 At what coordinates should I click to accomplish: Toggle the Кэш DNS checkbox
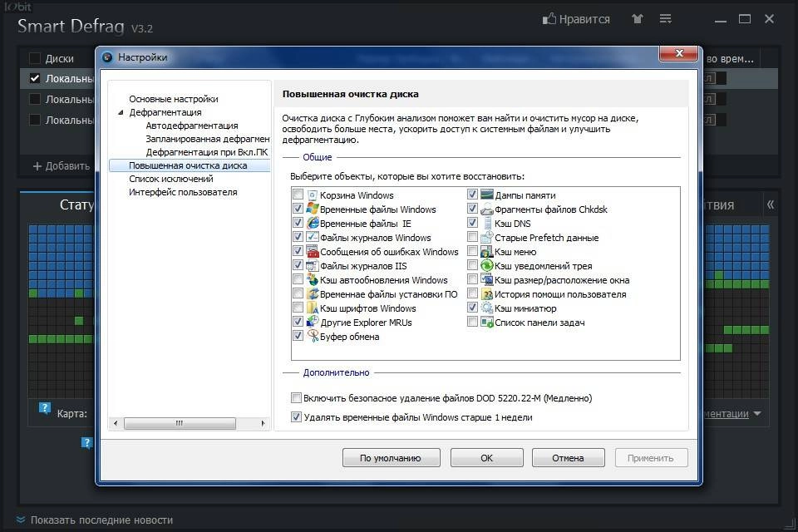tap(472, 223)
